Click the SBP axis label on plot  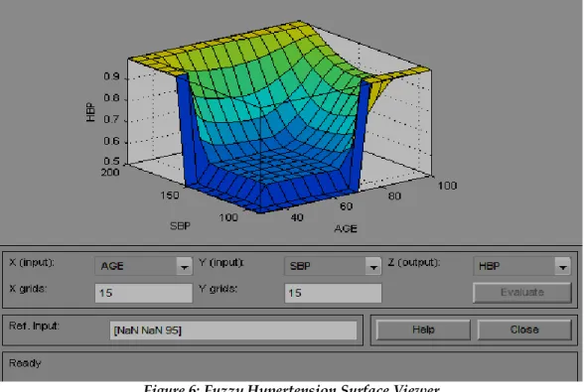tap(181, 226)
